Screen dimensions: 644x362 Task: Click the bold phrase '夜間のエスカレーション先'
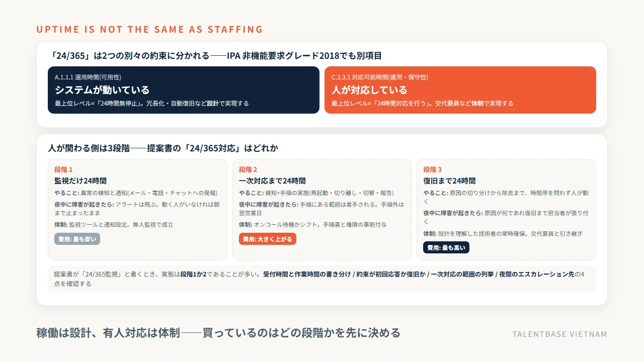(x=536, y=275)
